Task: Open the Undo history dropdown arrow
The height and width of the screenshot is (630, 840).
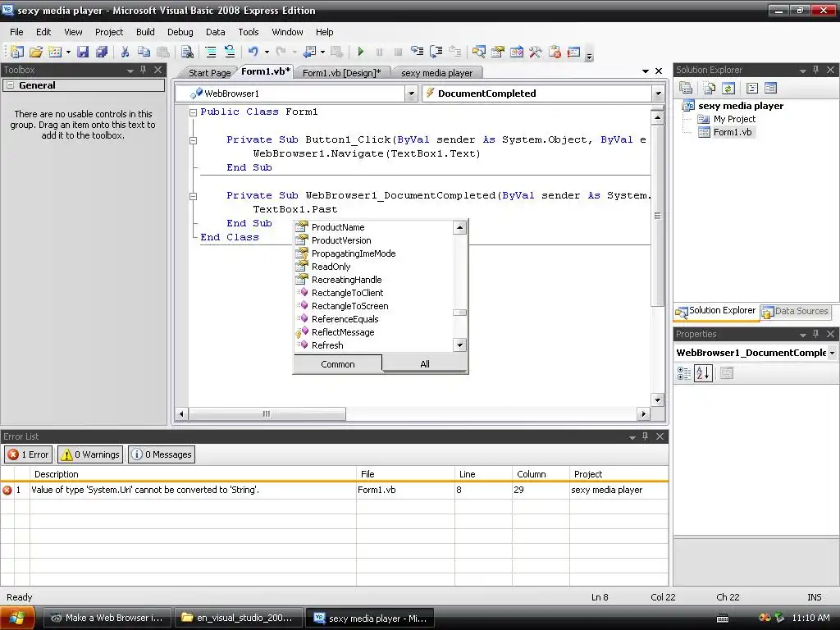Action: point(267,52)
